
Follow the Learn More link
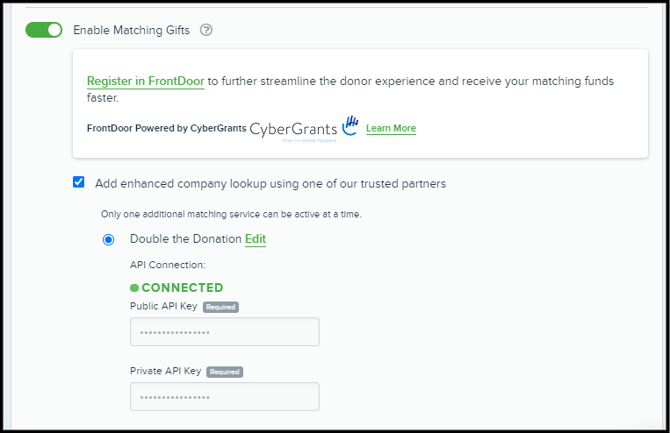pos(391,128)
